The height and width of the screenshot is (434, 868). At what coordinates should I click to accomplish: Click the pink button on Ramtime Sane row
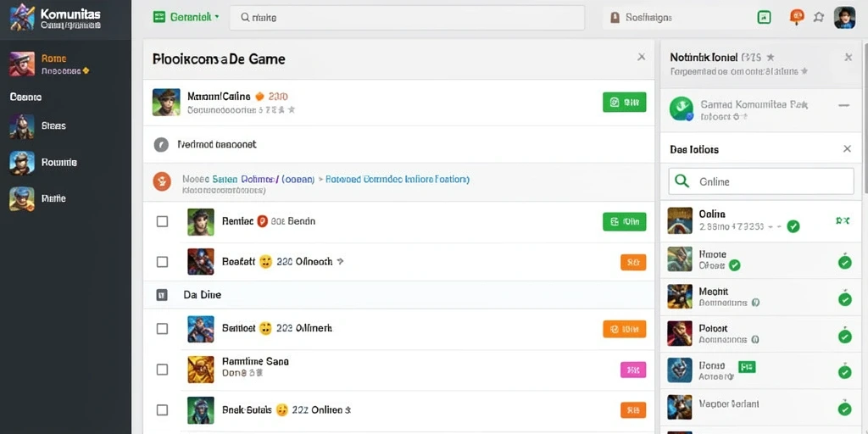coord(633,370)
